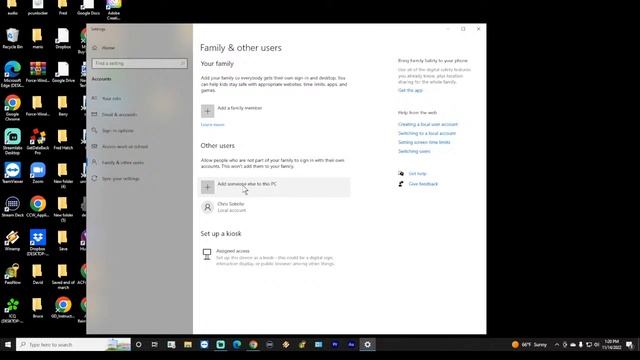This screenshot has height=360, width=640.
Task: Click the Cortana circle on the taskbar
Action: click(x=138, y=344)
